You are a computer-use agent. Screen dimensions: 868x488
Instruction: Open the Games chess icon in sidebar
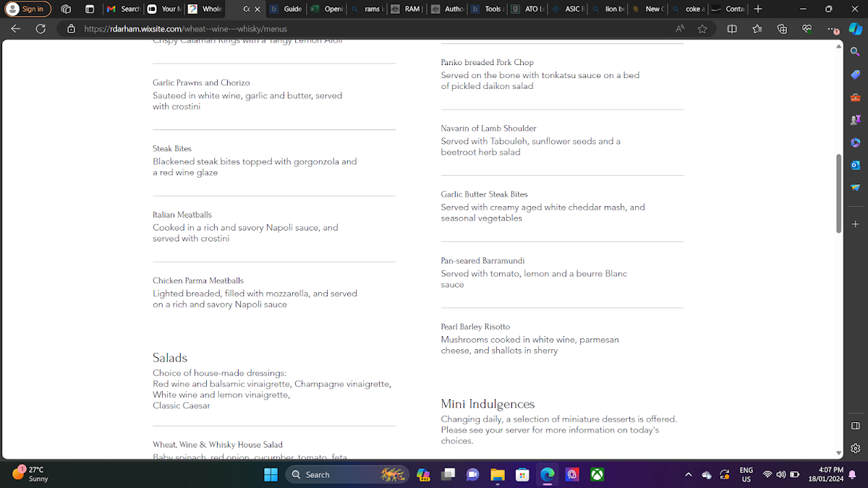(x=855, y=119)
